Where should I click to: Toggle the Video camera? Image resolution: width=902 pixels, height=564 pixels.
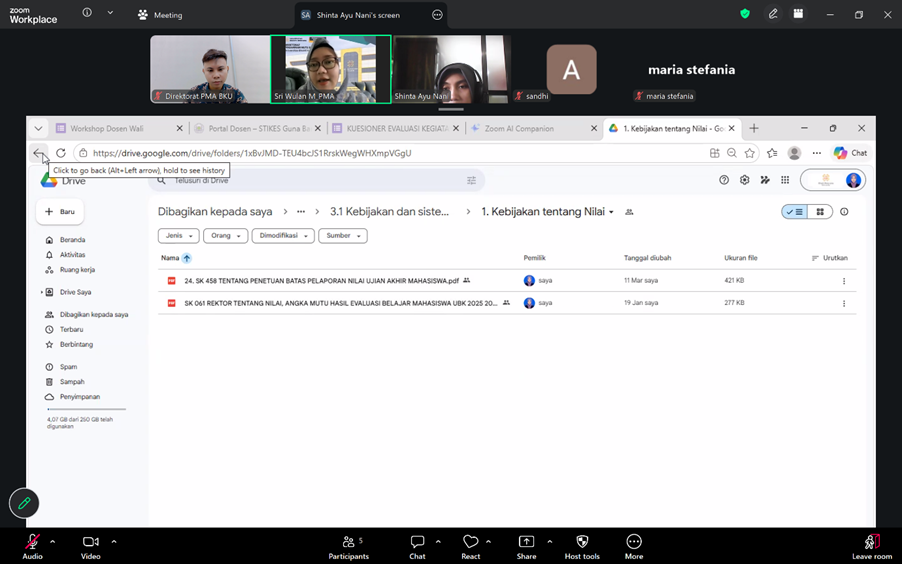click(90, 542)
